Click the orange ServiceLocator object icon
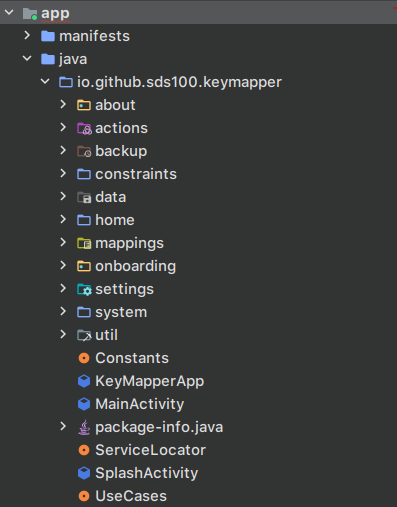Image resolution: width=397 pixels, height=507 pixels. (x=84, y=450)
